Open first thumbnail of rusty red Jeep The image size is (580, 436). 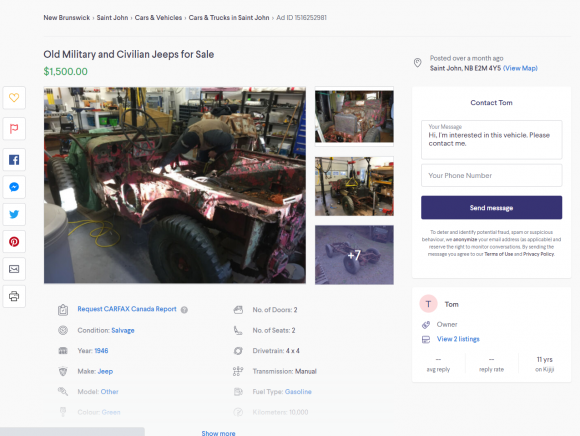(x=354, y=116)
